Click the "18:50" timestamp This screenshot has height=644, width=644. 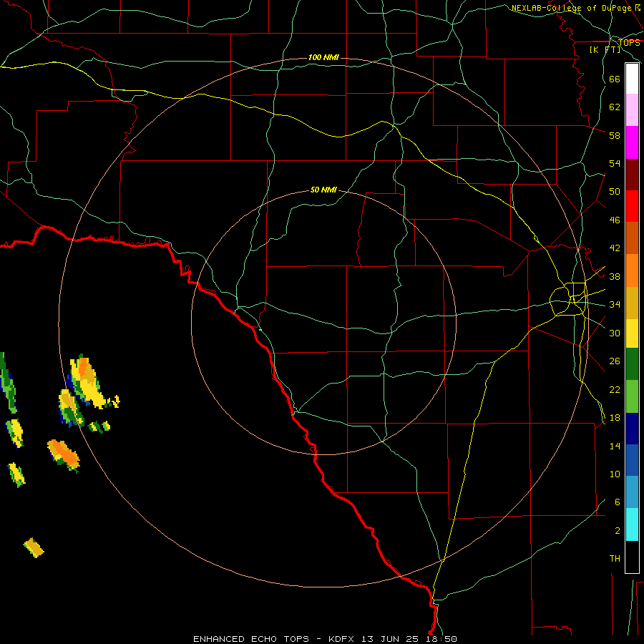441,639
